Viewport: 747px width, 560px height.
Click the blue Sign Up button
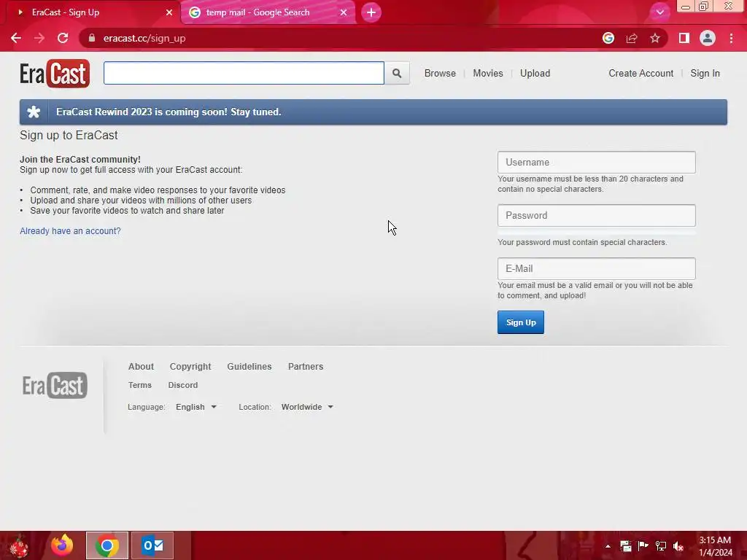(x=521, y=322)
